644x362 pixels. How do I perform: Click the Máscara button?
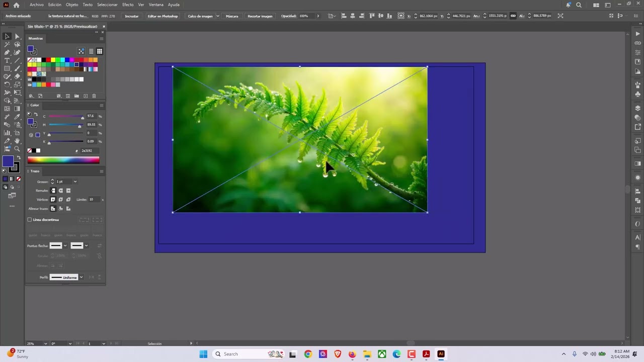pyautogui.click(x=232, y=16)
